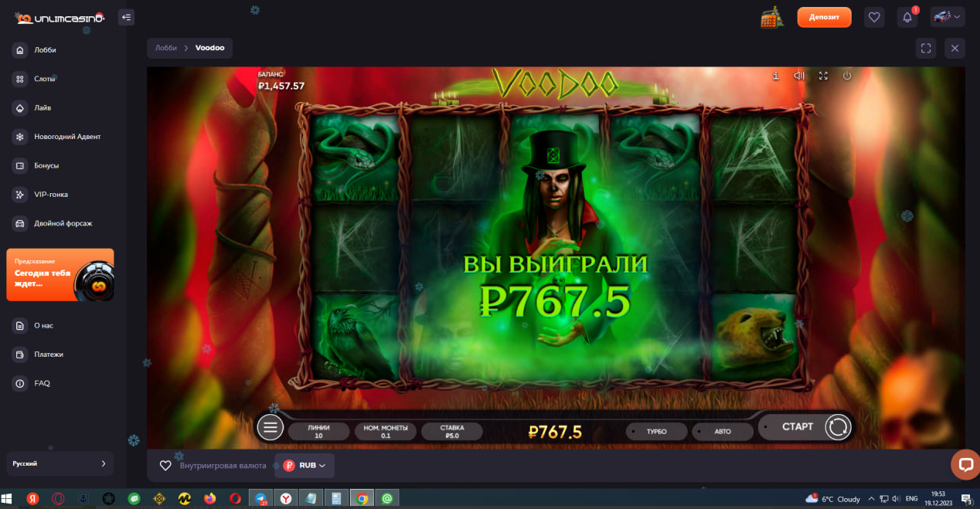This screenshot has width=980, height=509.
Task: Open the in-game hamburger menu
Action: [x=271, y=426]
